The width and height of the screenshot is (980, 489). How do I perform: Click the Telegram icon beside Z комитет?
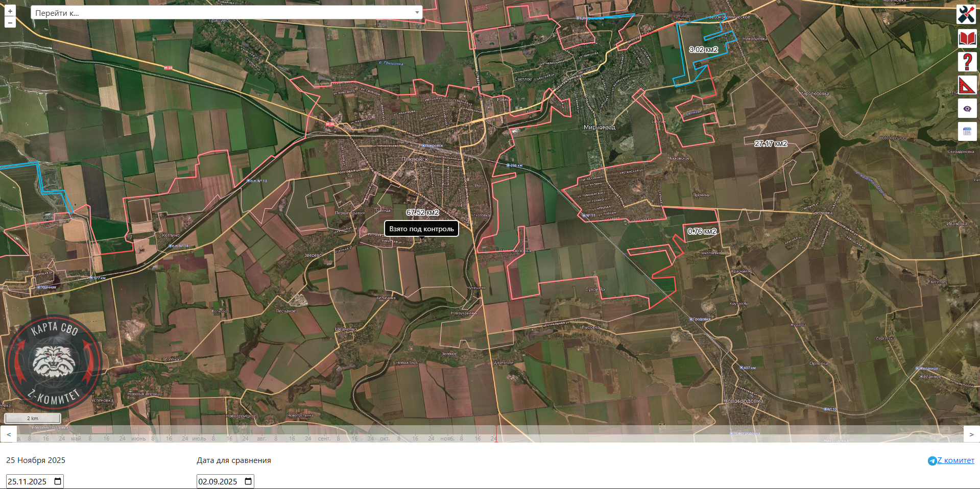coord(932,461)
